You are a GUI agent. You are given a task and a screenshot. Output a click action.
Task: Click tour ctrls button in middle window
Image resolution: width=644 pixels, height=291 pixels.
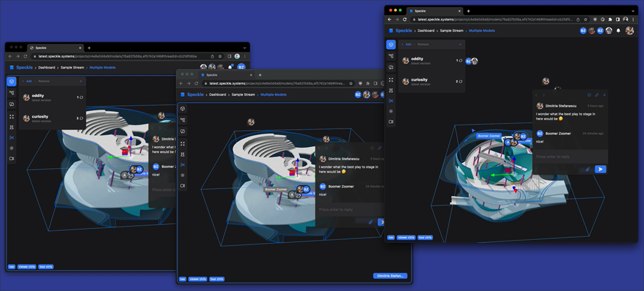[217, 279]
